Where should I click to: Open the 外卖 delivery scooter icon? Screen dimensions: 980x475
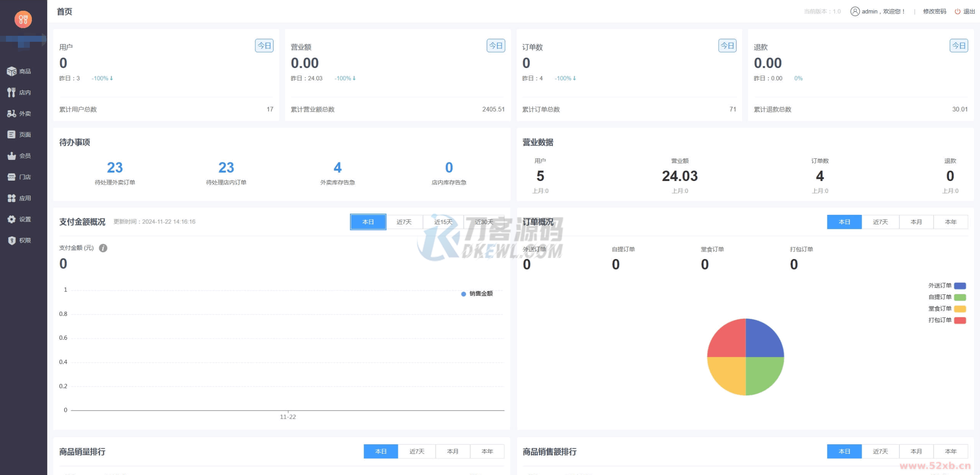click(x=12, y=113)
